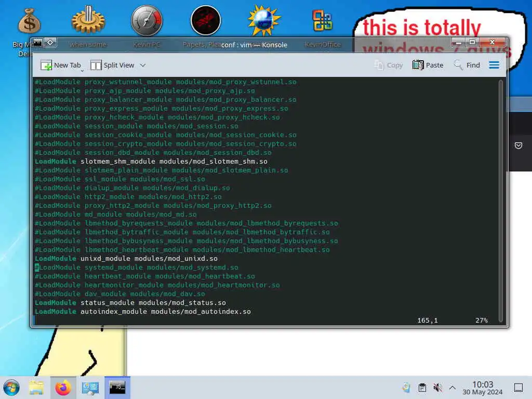Open the file manager taskbar icon
Viewport: 532px width, 399px height.
36,388
